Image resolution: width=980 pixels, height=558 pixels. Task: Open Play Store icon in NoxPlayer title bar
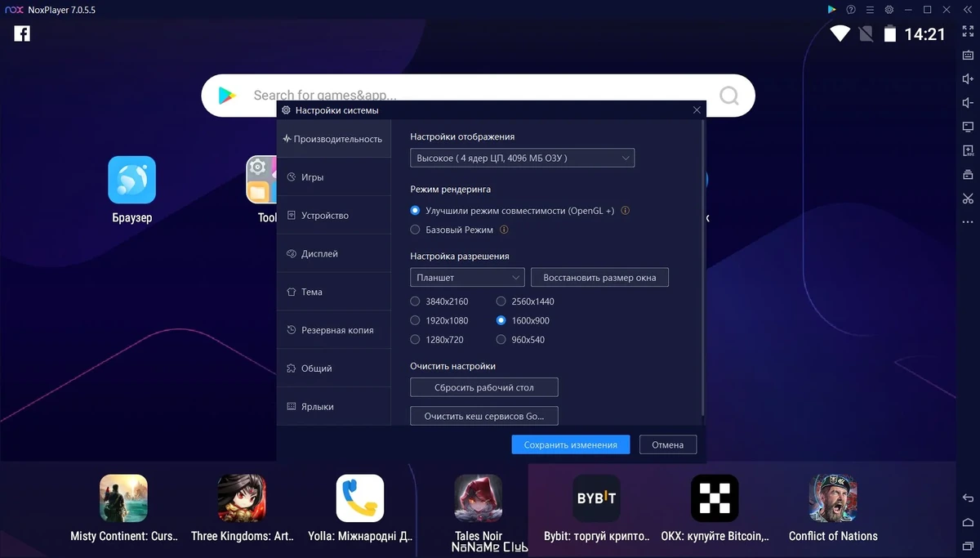tap(831, 10)
